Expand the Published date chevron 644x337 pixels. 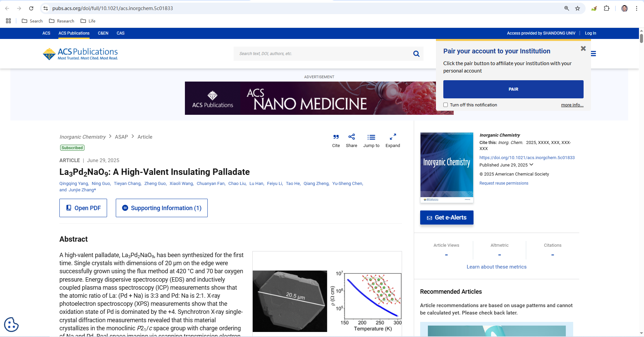tap(531, 165)
